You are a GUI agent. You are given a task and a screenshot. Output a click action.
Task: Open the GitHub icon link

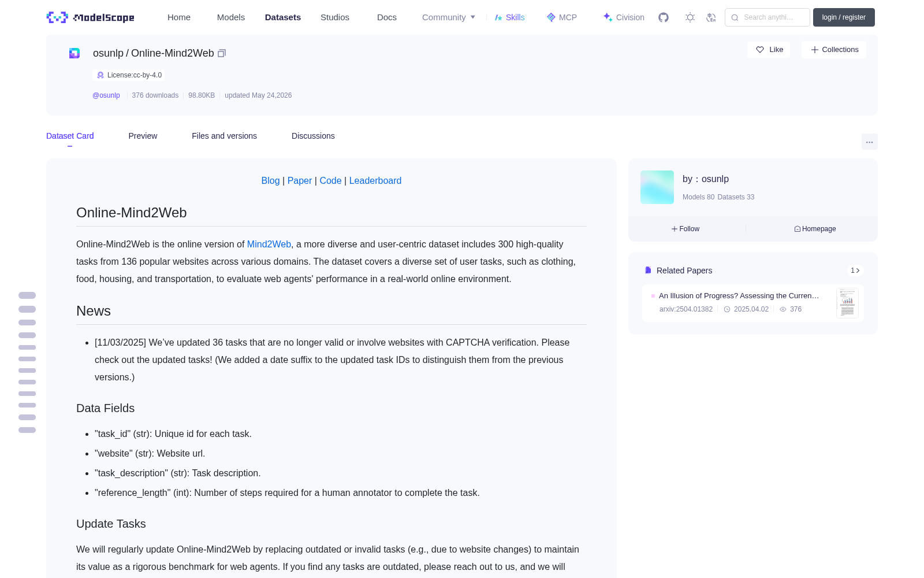[x=664, y=17]
